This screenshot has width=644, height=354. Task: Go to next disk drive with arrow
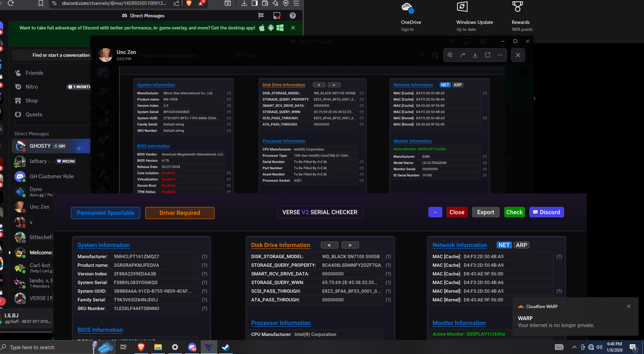pyautogui.click(x=350, y=245)
